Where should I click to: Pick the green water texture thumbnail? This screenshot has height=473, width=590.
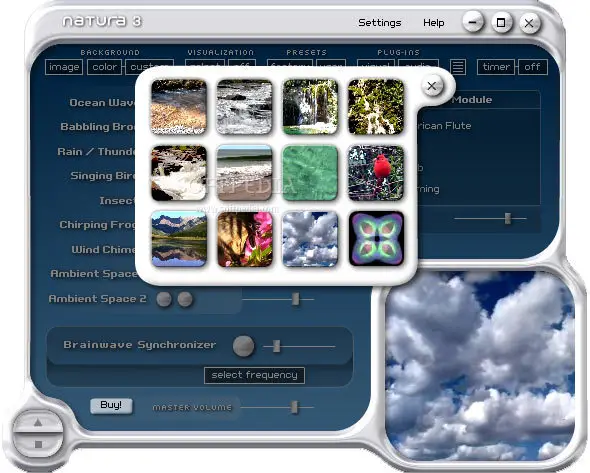[310, 173]
